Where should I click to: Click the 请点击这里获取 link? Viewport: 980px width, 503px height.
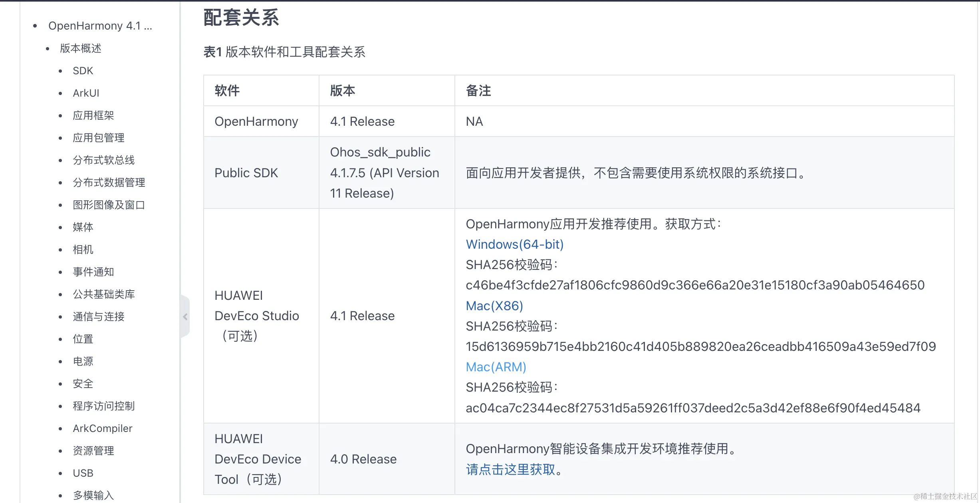tap(510, 469)
